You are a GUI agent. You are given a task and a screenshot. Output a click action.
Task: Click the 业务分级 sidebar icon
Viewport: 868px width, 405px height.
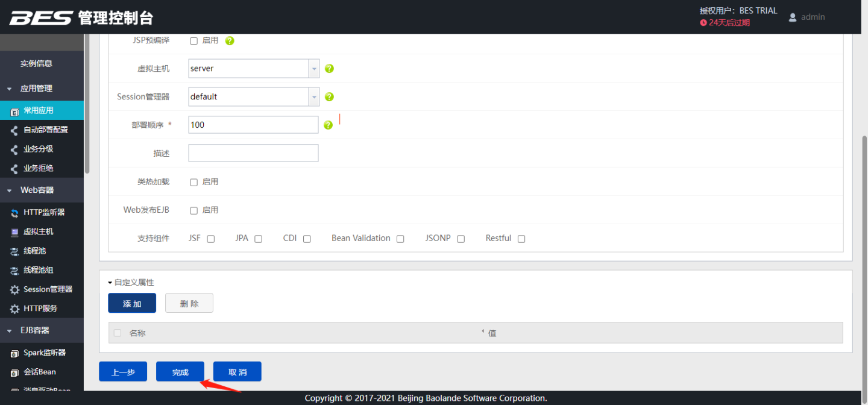(14, 149)
